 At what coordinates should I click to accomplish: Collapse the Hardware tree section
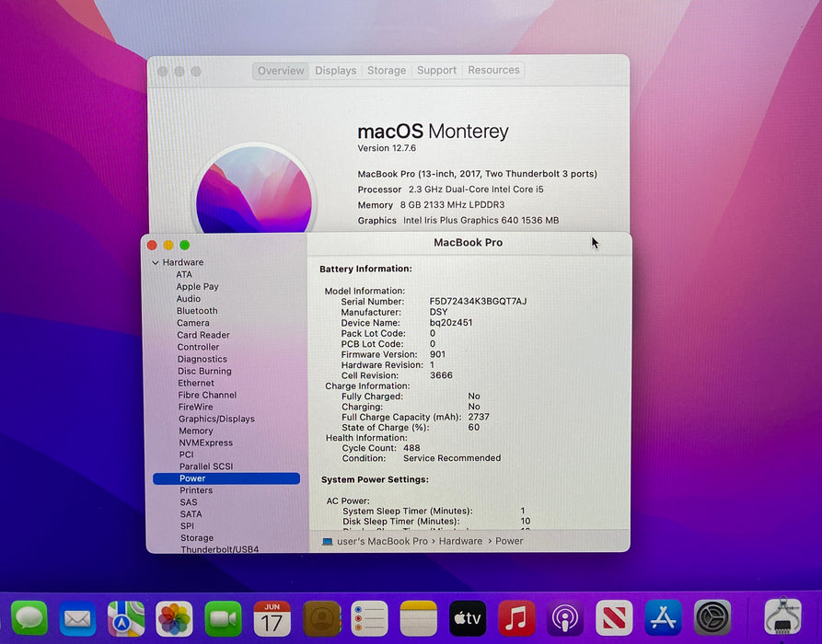[156, 262]
